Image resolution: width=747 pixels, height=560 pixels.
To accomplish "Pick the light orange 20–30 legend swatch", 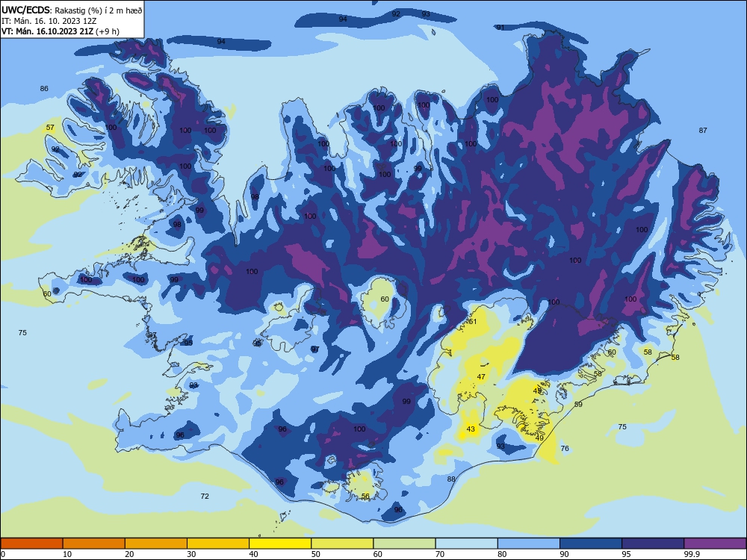I will 156,544.
